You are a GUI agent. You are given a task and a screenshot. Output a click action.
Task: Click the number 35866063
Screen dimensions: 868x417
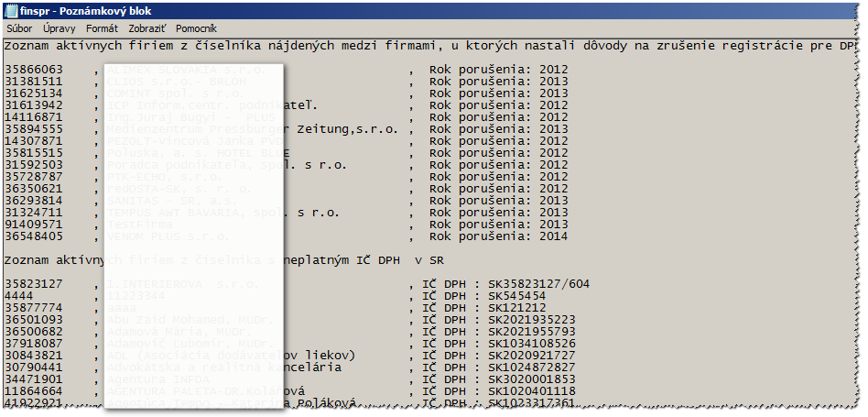tap(34, 70)
